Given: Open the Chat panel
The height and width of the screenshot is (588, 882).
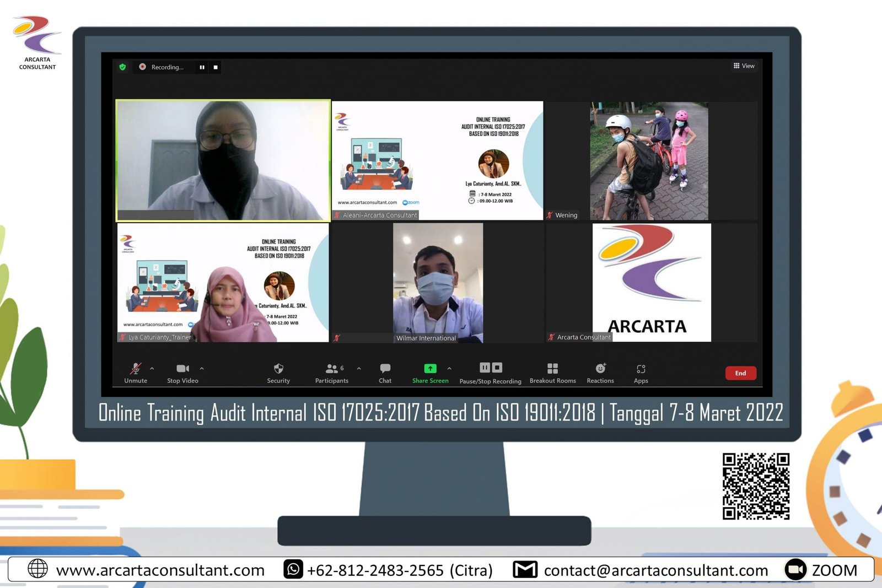Looking at the screenshot, I should coord(385,369).
